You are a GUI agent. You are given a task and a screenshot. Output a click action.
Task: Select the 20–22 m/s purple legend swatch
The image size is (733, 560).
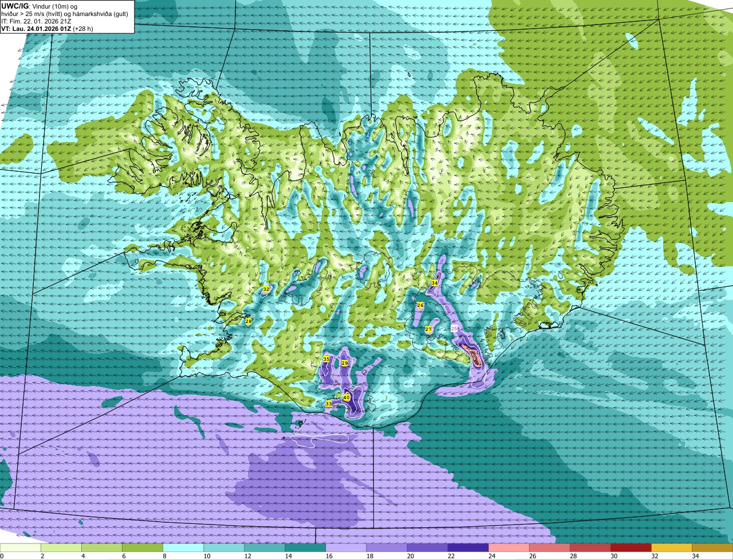(427, 548)
